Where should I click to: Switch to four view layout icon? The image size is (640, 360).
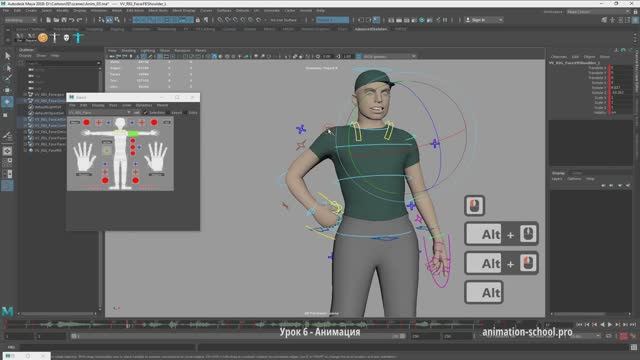point(7,162)
